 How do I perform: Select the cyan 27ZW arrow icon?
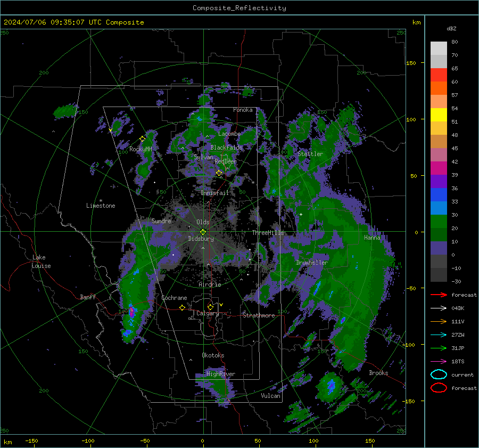pos(439,335)
